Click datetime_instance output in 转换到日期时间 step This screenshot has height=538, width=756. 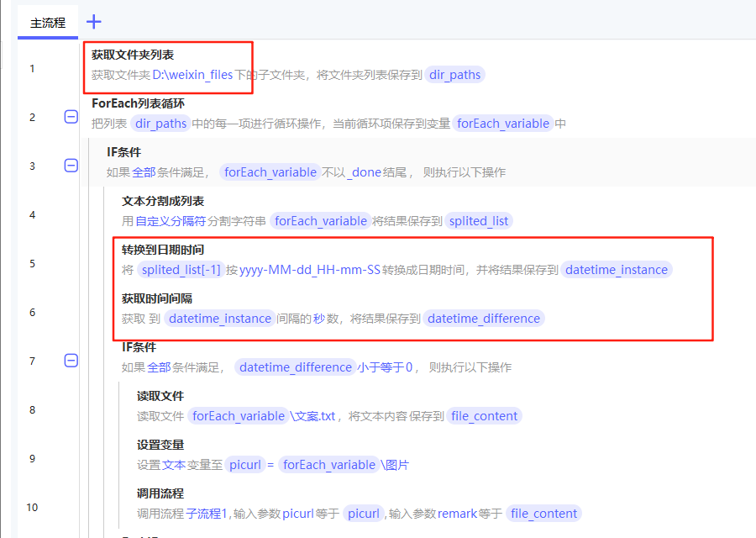click(x=617, y=270)
